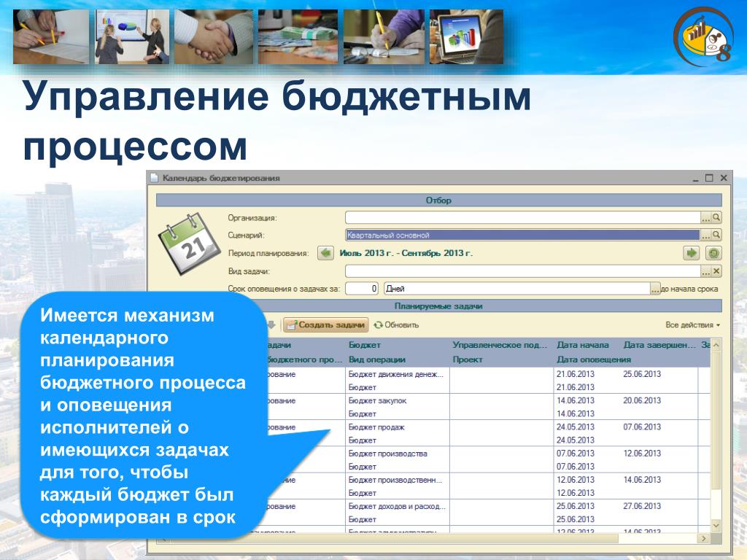Viewport: 747px width, 560px height.
Task: Open search for the Сценарий field
Action: tap(716, 235)
